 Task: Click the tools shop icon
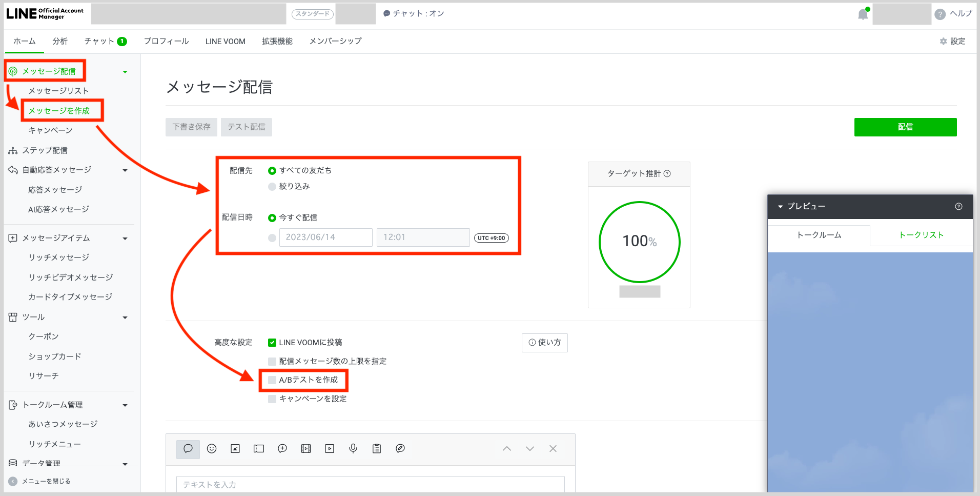coord(13,317)
